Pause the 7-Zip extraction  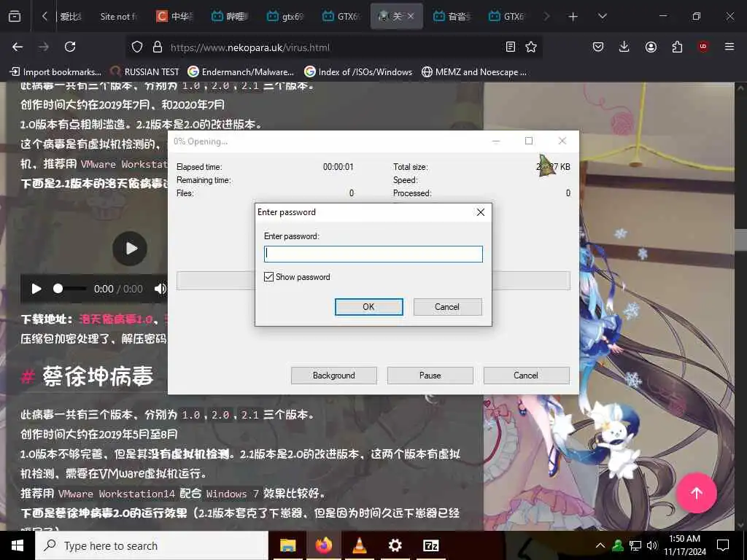pos(430,376)
